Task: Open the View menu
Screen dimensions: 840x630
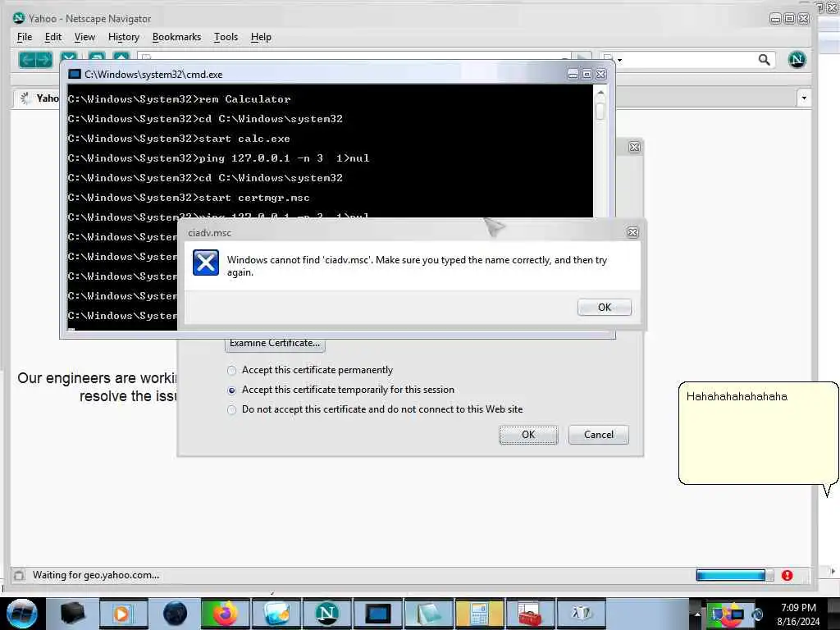Action: [84, 37]
